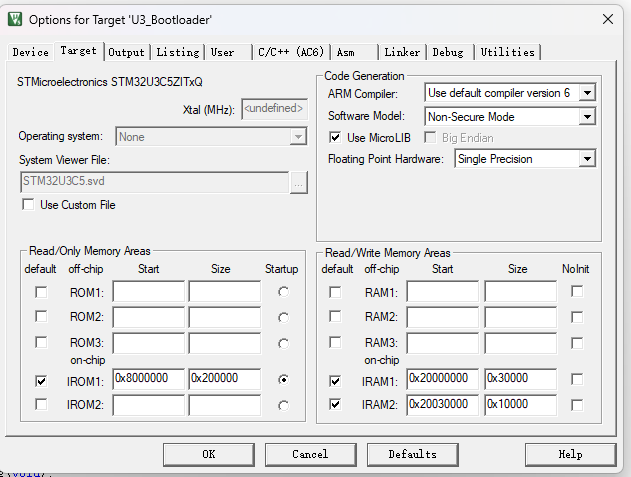Click the IROM2 Start address field
Screen dimensions: 631x477
(148, 405)
